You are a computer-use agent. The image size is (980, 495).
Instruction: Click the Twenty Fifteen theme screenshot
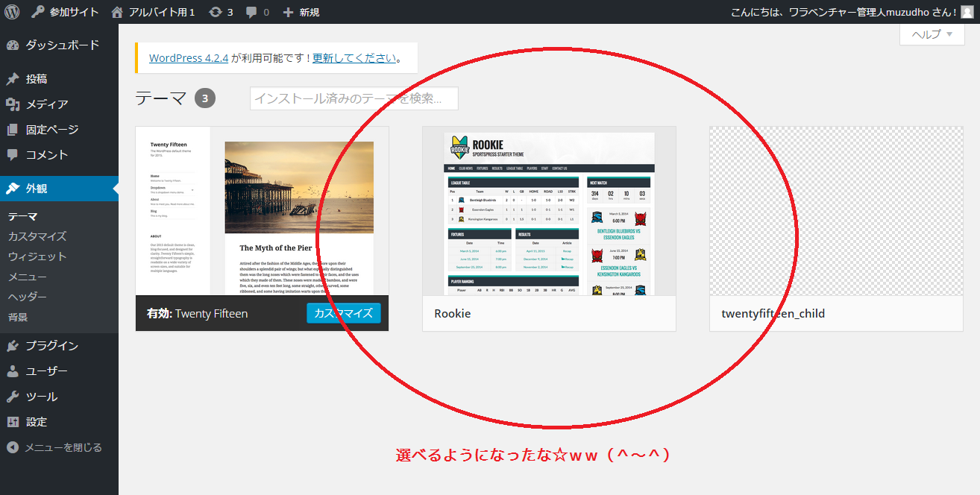click(262, 211)
